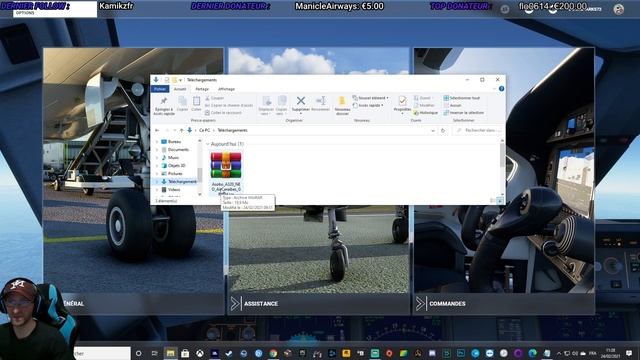Click Historique in the ribbon

426,113
